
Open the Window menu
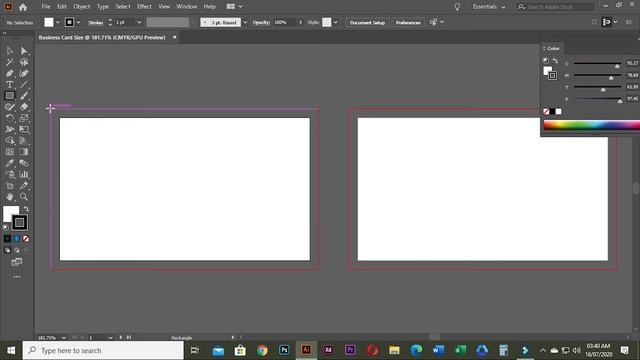click(187, 7)
